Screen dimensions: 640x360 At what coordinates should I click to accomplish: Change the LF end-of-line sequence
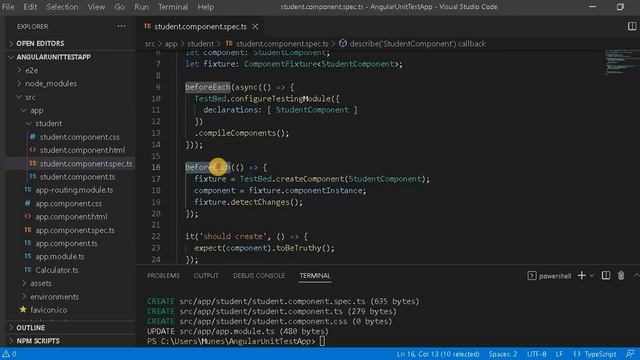point(559,354)
